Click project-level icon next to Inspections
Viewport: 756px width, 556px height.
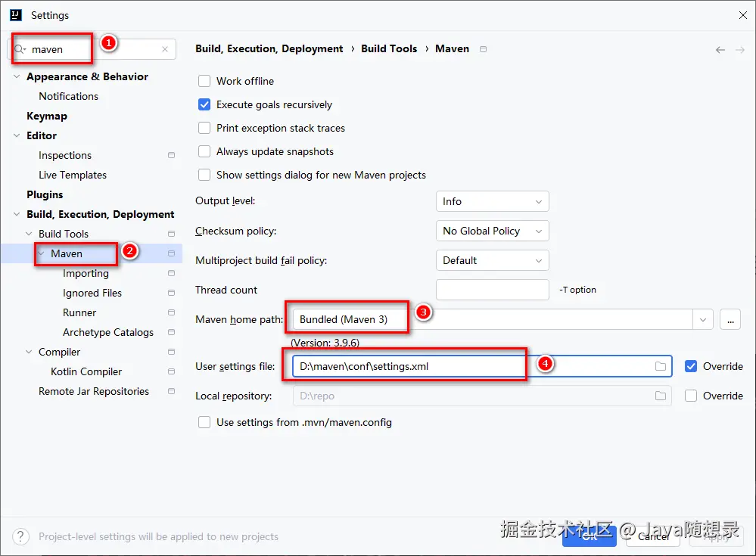tap(171, 155)
